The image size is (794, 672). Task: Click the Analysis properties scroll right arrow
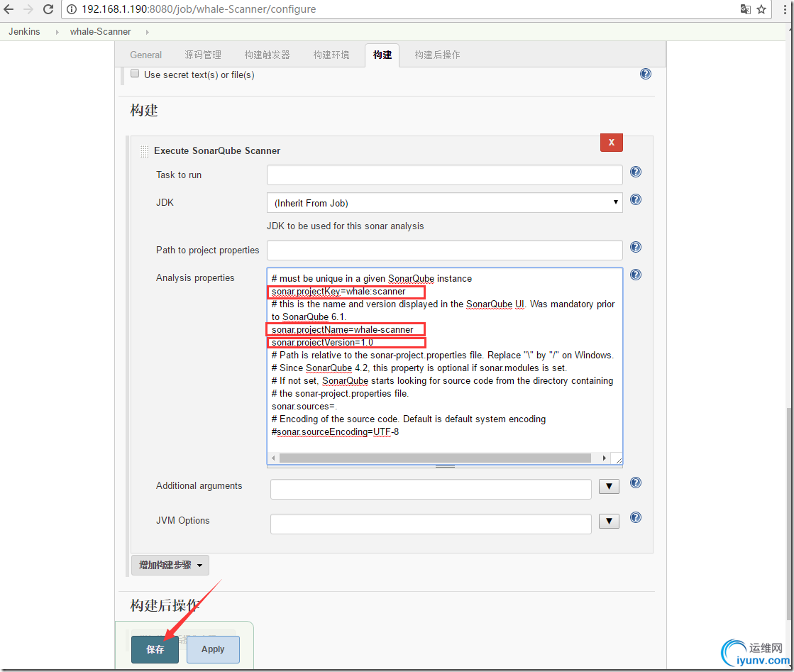[x=604, y=458]
